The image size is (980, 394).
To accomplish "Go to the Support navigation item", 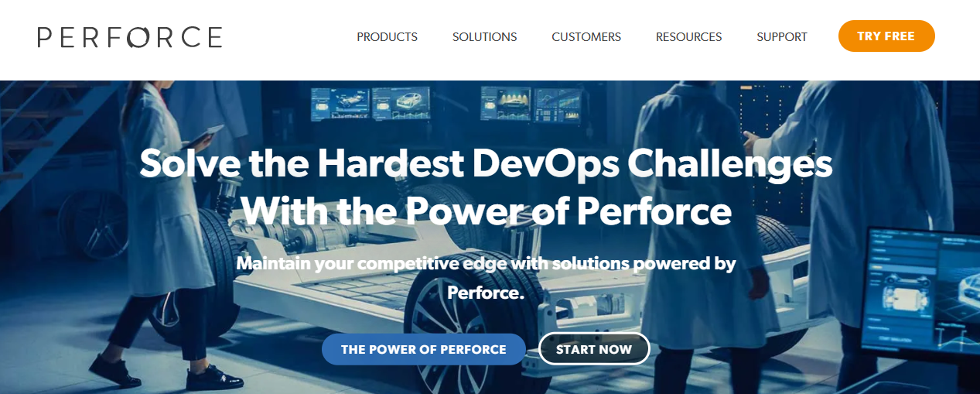I will pos(782,36).
